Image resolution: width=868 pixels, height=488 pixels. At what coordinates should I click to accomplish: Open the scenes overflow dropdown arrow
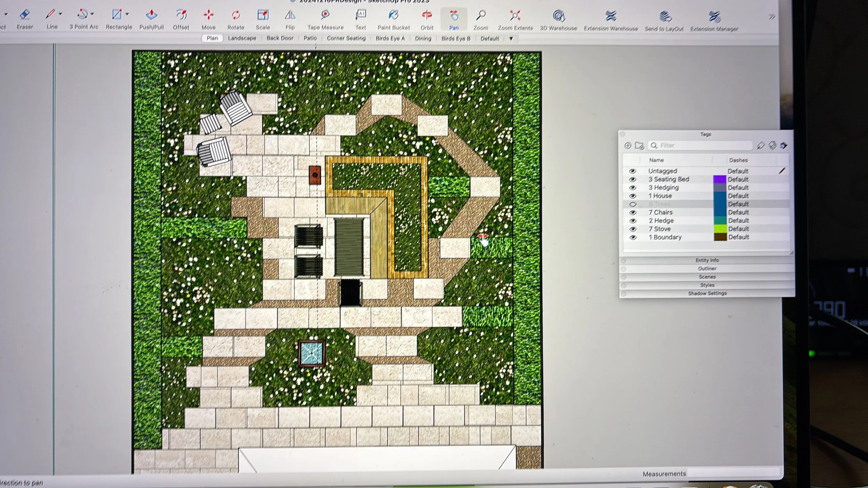(511, 39)
